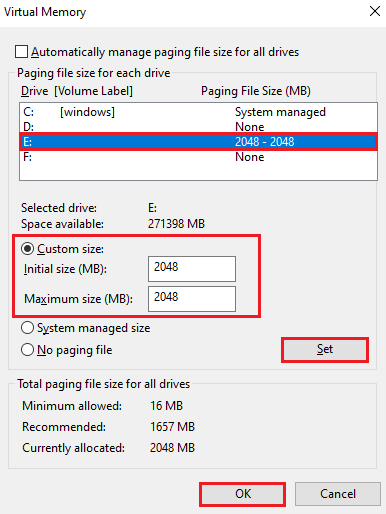
Task: Click the Minimum allowed 16 MB value
Action: [166, 406]
